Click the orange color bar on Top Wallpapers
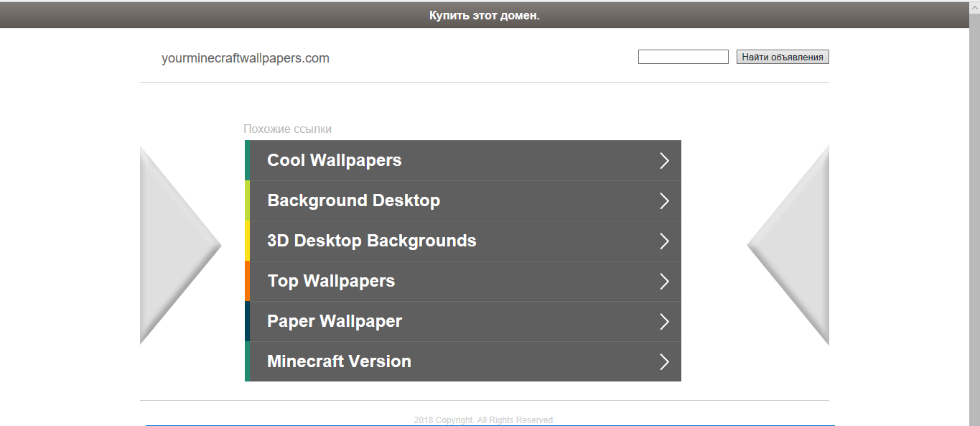This screenshot has height=426, width=980. tap(247, 281)
